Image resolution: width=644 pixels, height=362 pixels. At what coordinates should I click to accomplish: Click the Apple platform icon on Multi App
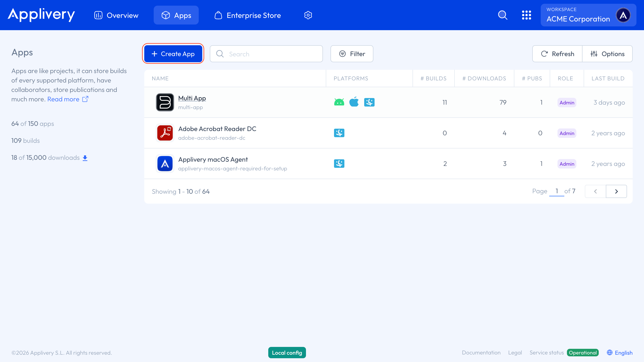354,102
